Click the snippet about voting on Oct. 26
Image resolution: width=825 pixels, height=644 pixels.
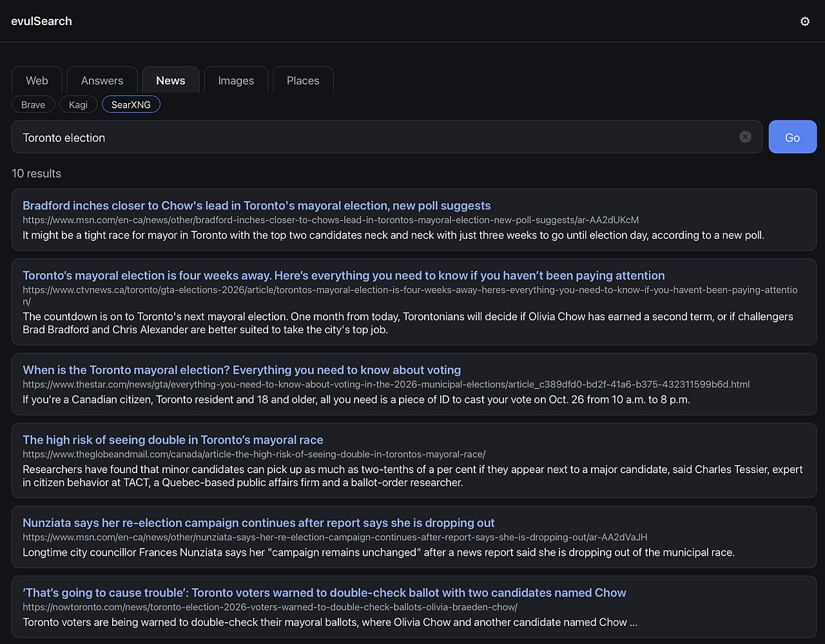click(356, 400)
